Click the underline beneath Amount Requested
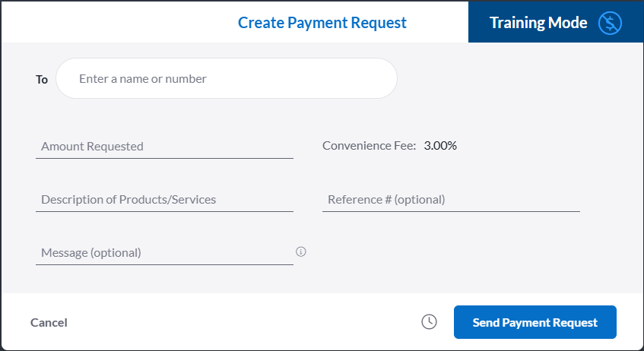This screenshot has height=351, width=644. click(164, 158)
